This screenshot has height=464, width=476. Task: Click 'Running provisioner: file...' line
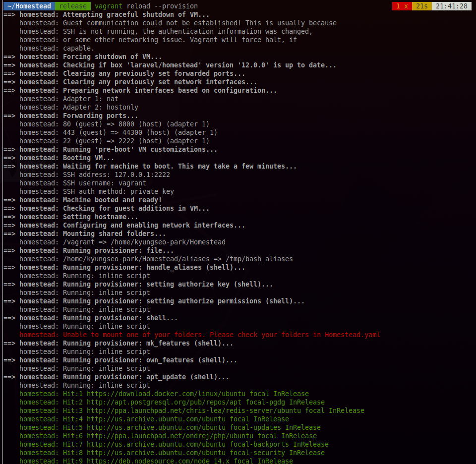[x=89, y=251]
